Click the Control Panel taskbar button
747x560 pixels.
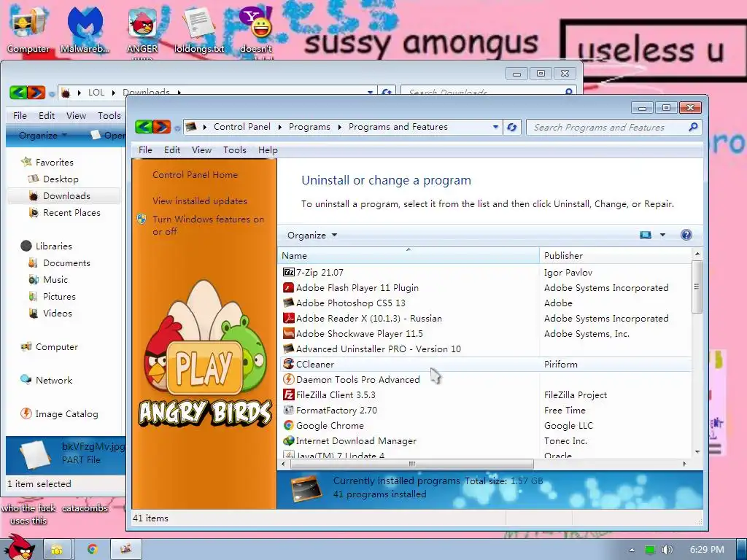125,550
